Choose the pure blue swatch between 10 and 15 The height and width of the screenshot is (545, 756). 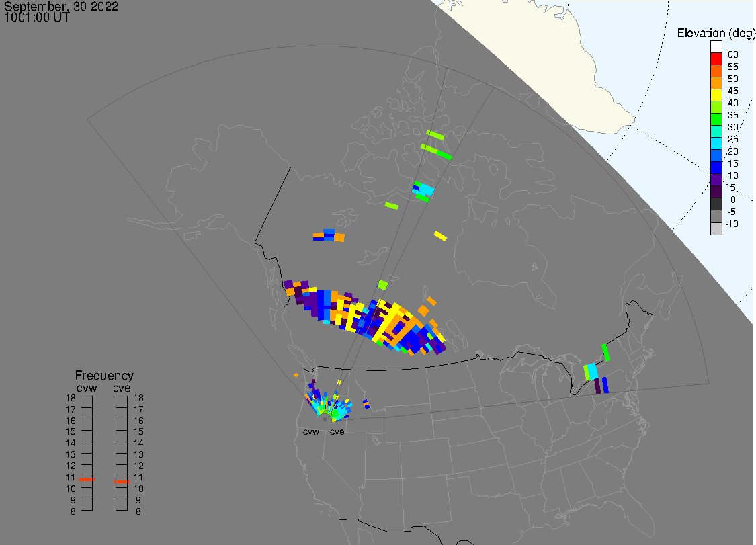coord(716,167)
